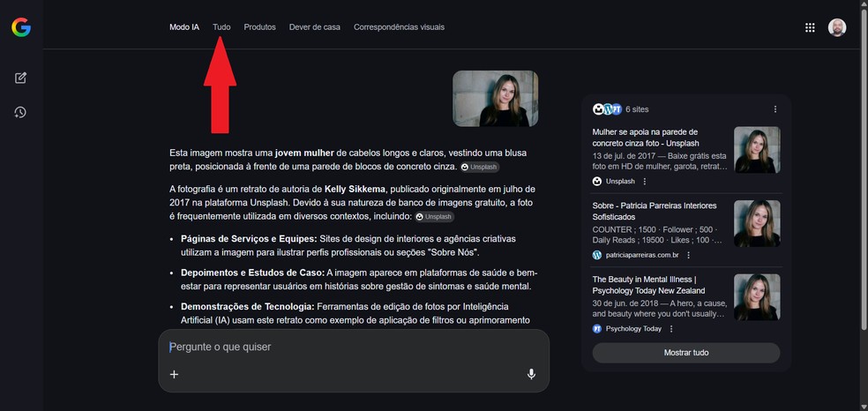
Task: Click the Mostrar tudo button
Action: click(686, 353)
